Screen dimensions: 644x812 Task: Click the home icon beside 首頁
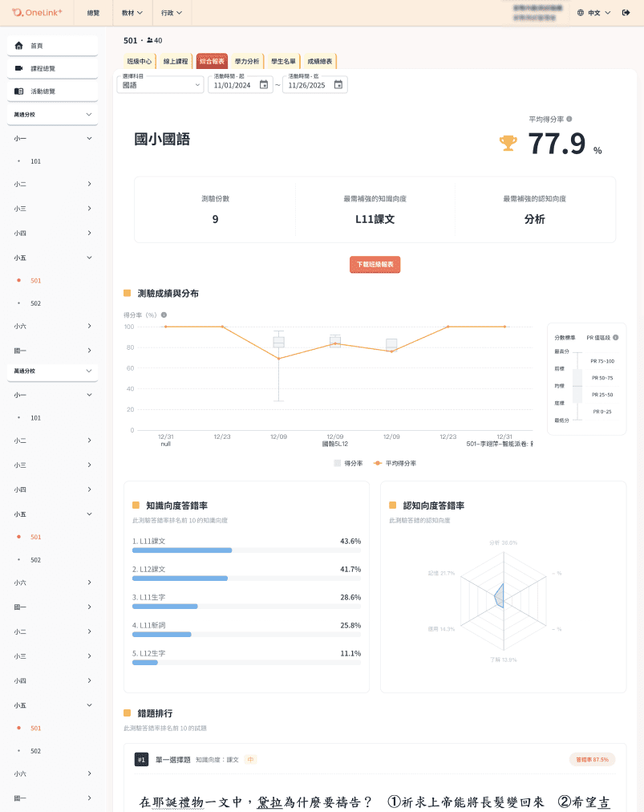pos(19,46)
